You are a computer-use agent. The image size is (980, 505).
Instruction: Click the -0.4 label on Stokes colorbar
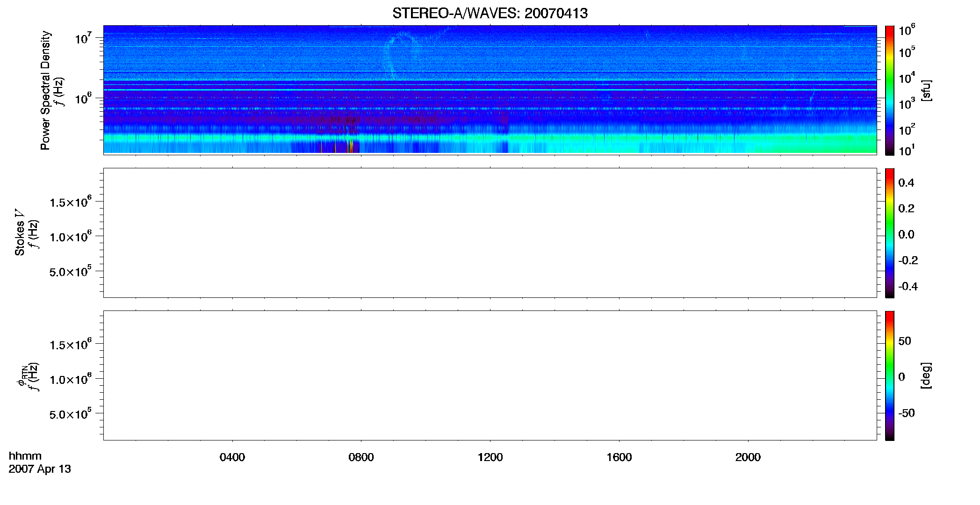[908, 286]
